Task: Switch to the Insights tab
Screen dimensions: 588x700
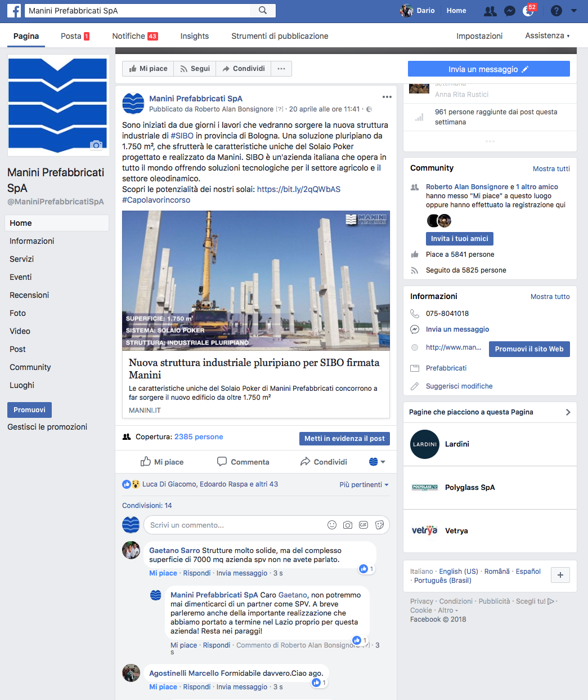Action: tap(195, 36)
